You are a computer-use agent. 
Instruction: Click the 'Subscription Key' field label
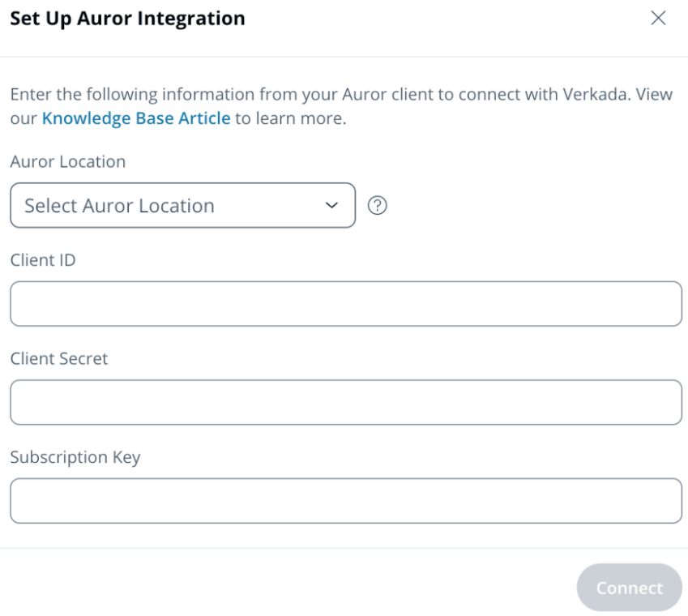[75, 457]
